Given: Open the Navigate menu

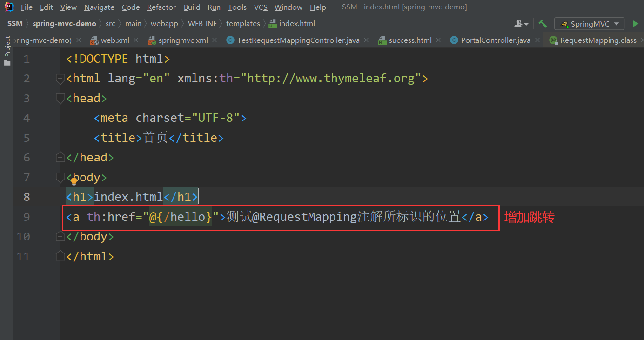Looking at the screenshot, I should (x=99, y=7).
